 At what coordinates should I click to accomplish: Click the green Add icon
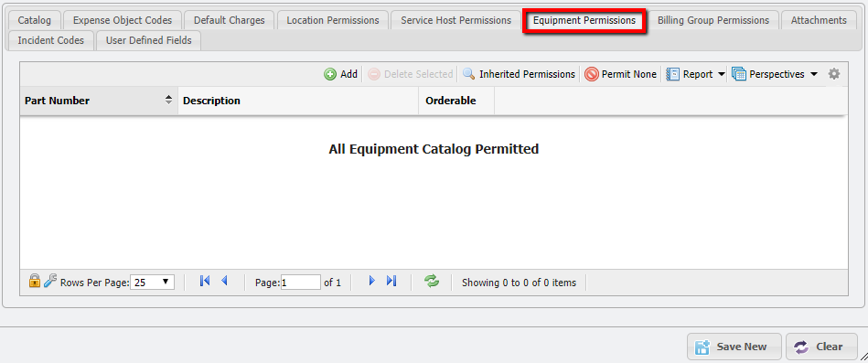[x=330, y=74]
